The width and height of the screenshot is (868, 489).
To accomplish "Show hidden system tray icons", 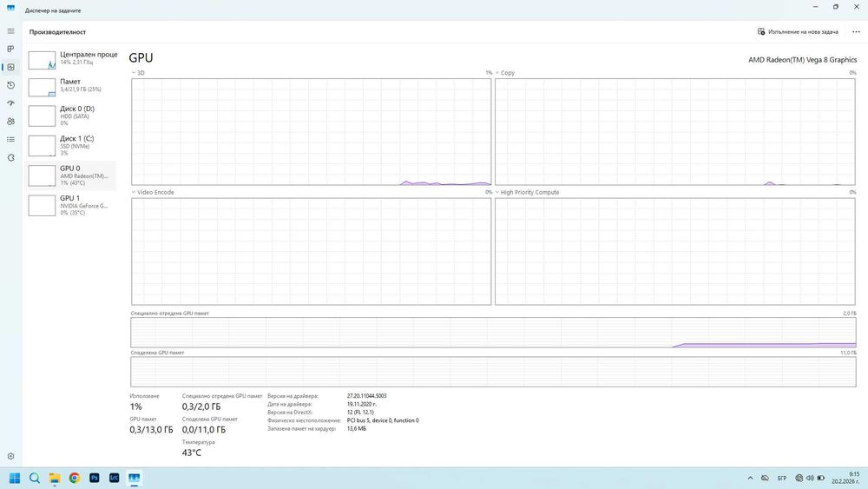I will [x=750, y=478].
